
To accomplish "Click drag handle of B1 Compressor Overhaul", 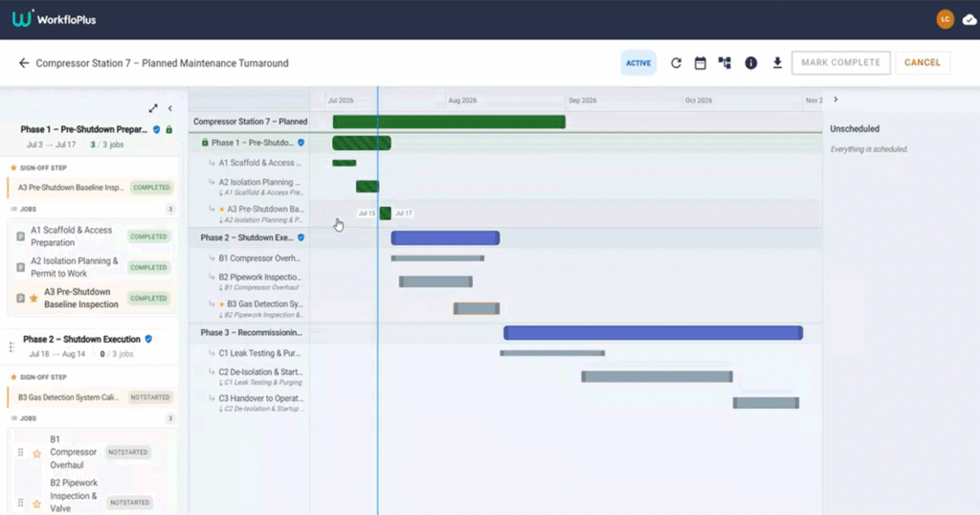I will click(x=21, y=452).
